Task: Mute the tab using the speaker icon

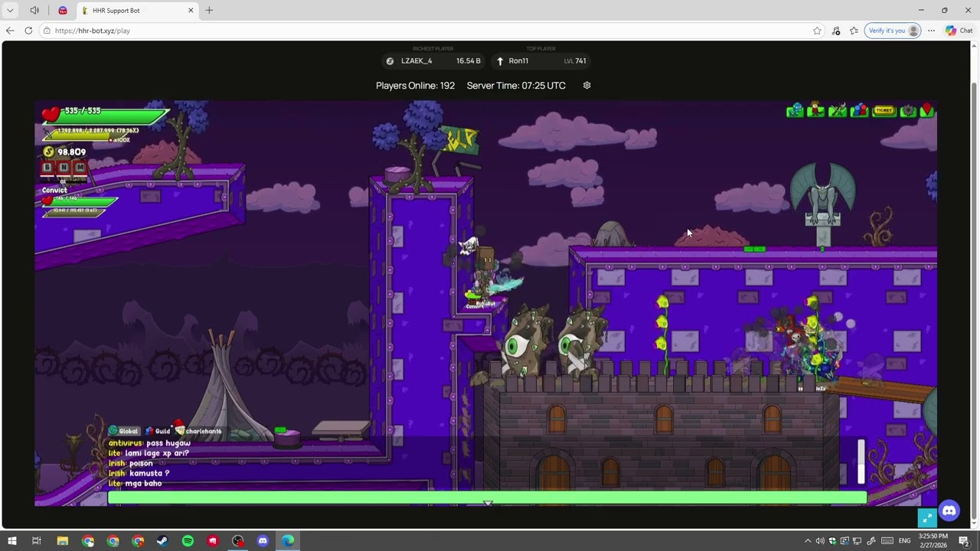Action: (35, 11)
